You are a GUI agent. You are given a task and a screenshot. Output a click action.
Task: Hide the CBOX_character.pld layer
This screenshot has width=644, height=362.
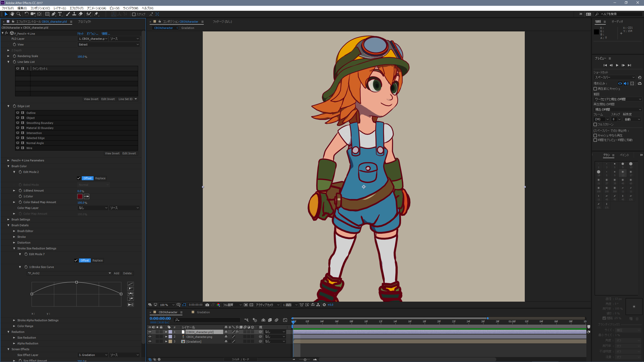(150, 332)
